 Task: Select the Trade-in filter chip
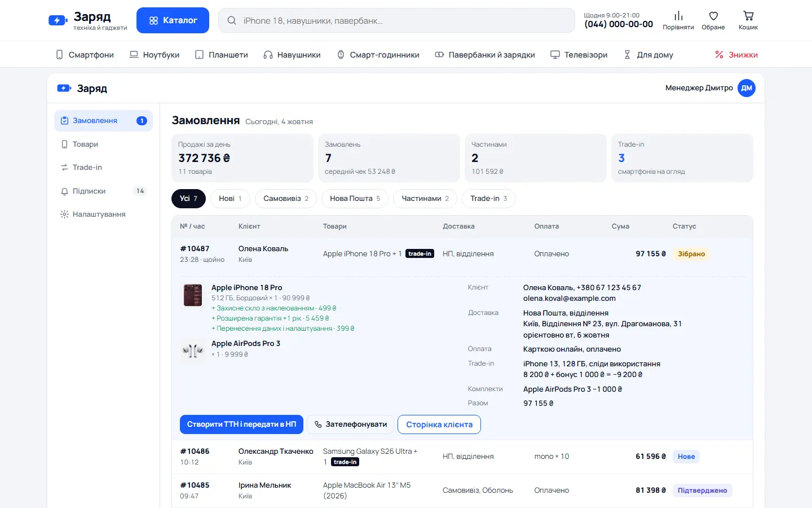coord(489,199)
